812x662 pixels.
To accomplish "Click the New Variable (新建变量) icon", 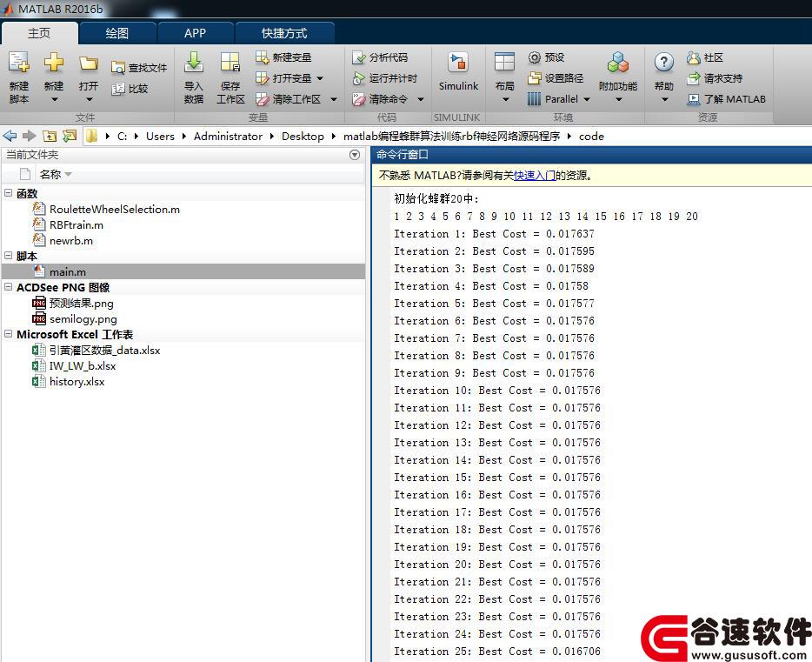I will pyautogui.click(x=262, y=57).
